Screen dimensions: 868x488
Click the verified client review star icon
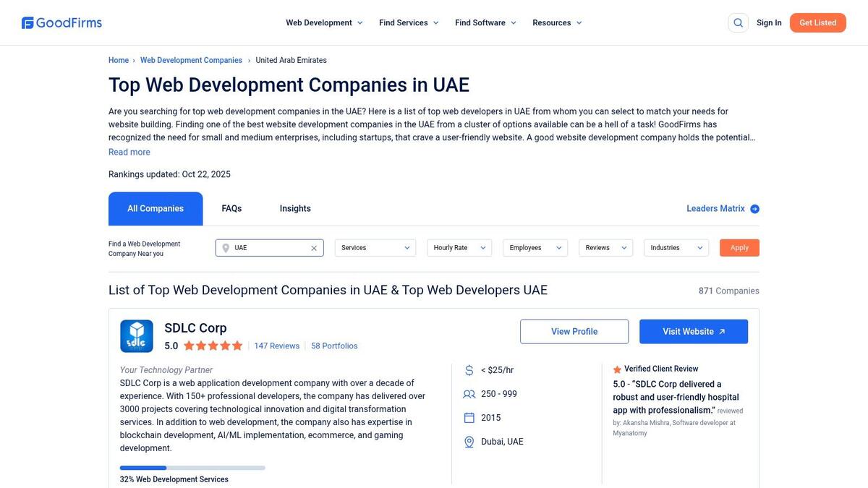pos(617,369)
